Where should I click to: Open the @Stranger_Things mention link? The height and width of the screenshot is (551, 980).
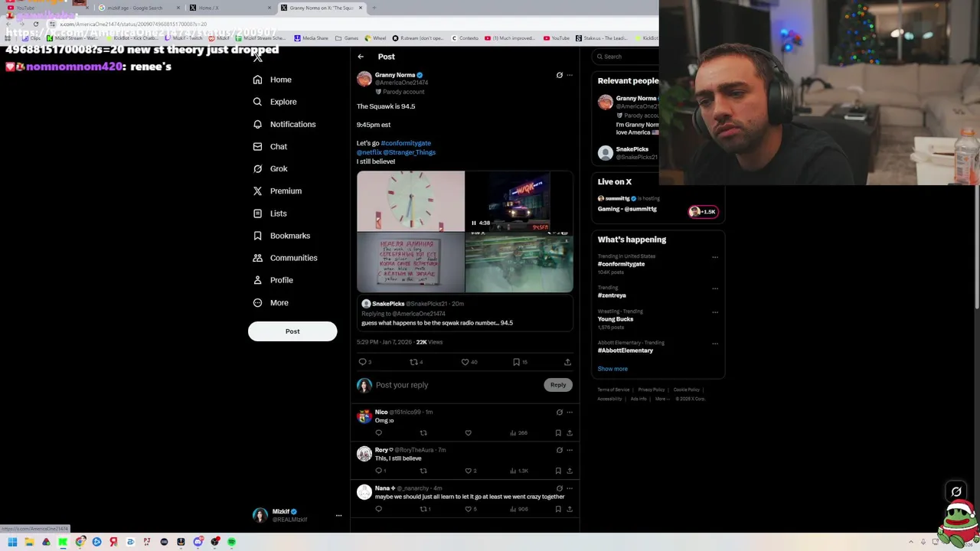[410, 152]
